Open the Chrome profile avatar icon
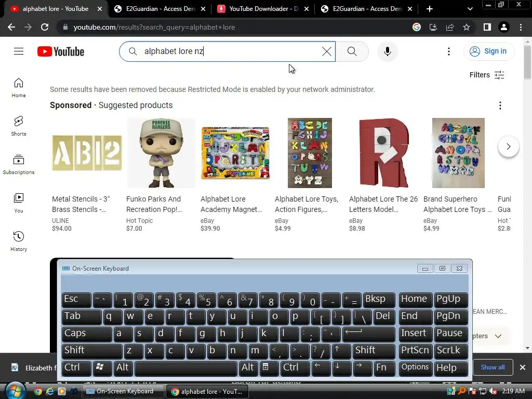 [x=504, y=27]
